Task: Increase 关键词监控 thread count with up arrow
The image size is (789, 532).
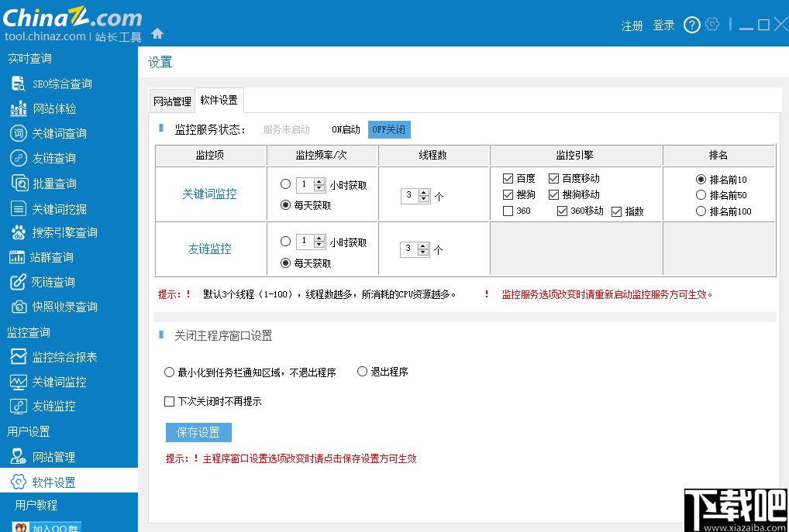Action: click(x=425, y=192)
